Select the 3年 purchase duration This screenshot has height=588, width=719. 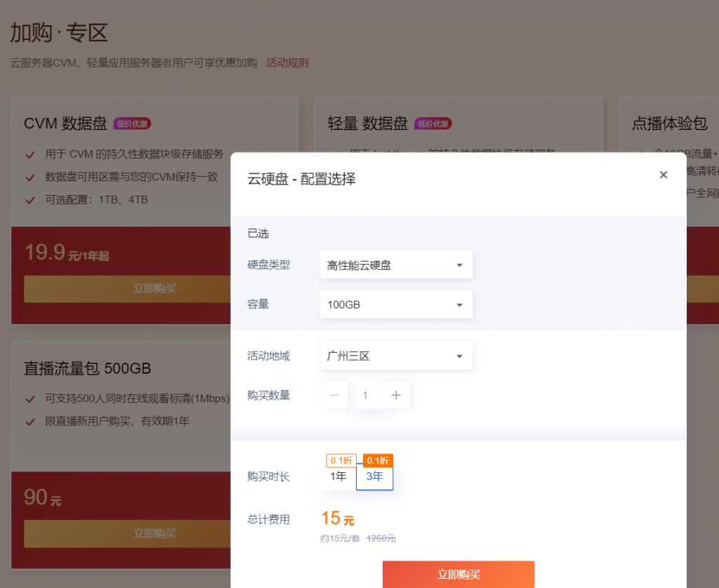coord(375,477)
